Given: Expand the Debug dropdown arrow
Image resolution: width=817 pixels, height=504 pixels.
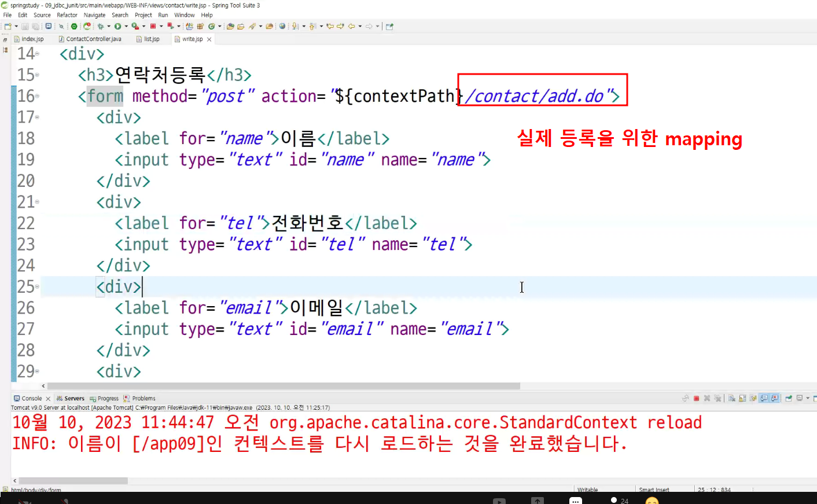Looking at the screenshot, I should [109, 26].
